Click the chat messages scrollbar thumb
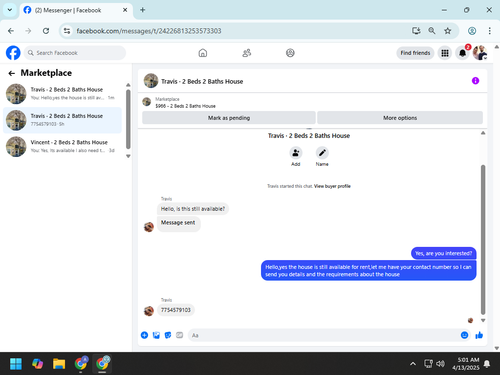Image resolution: width=500 pixels, height=375 pixels. [x=483, y=239]
